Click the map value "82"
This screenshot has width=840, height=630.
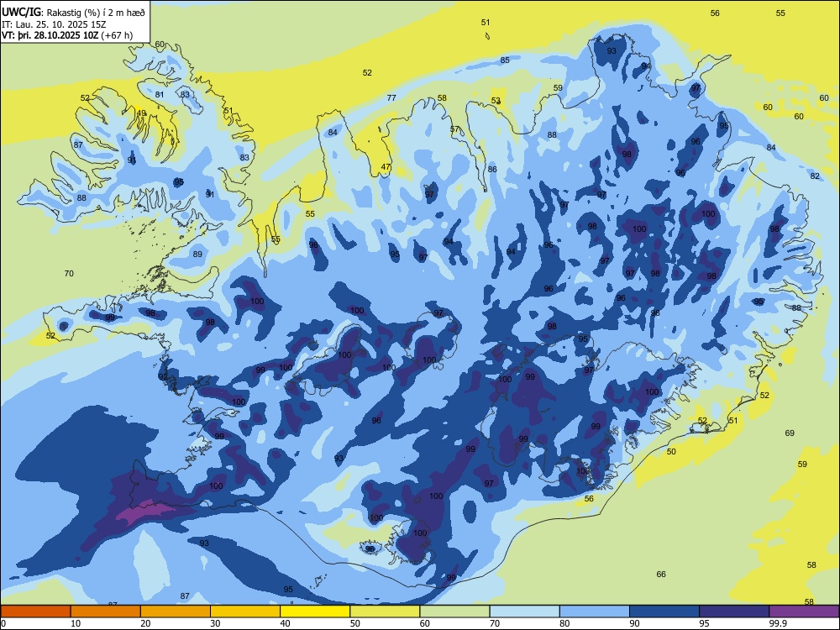(x=815, y=176)
